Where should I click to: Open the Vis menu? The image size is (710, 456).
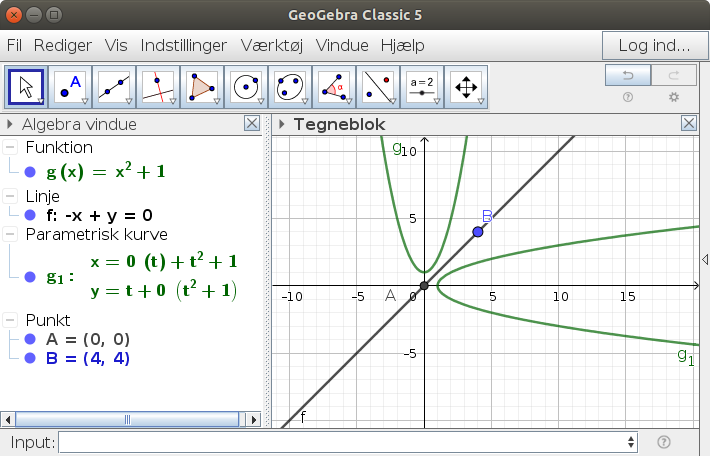(116, 45)
